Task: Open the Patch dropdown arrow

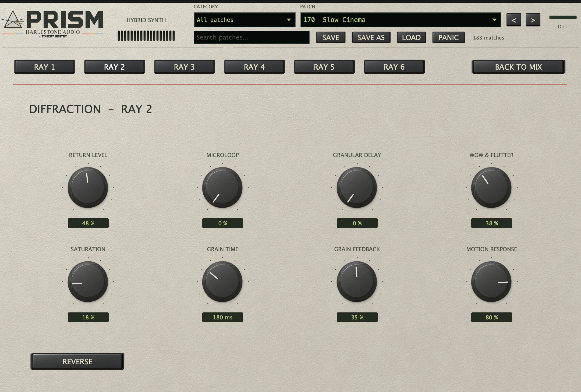Action: click(x=494, y=20)
